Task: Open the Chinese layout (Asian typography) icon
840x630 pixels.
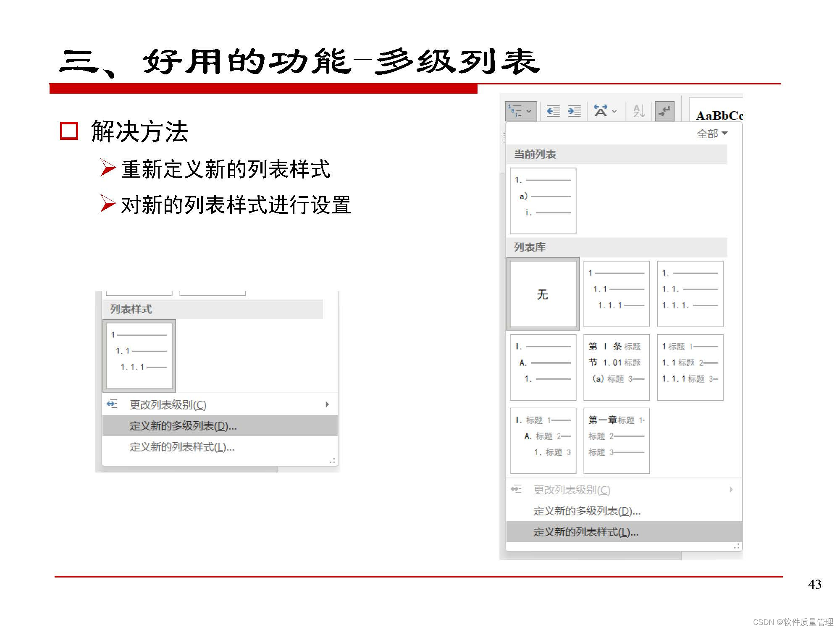Action: tap(601, 111)
